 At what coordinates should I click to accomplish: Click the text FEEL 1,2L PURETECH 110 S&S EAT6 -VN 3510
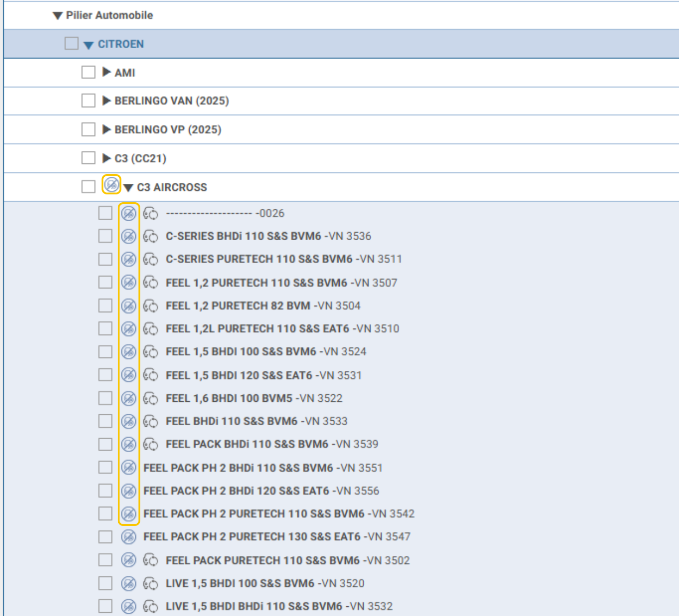(x=282, y=329)
